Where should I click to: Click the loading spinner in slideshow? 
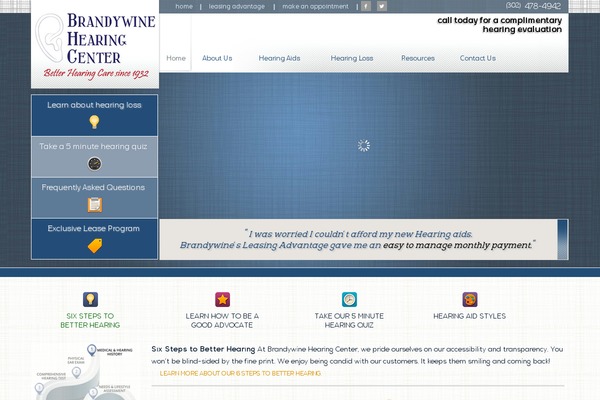coord(364,145)
